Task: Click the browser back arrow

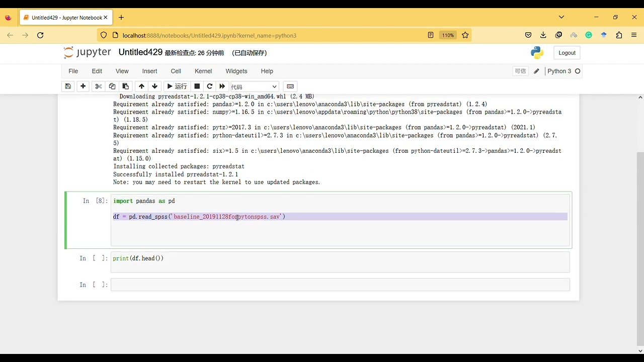Action: (x=10, y=35)
